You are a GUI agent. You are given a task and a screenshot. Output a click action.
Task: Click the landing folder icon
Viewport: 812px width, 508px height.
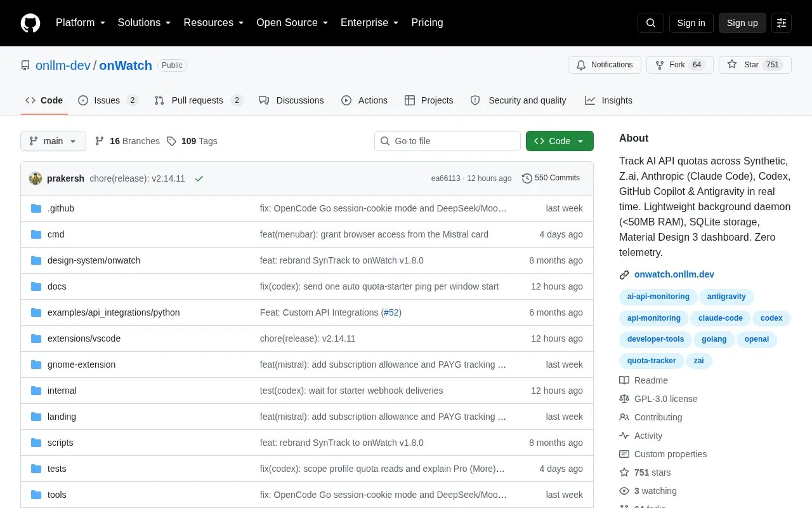click(36, 417)
